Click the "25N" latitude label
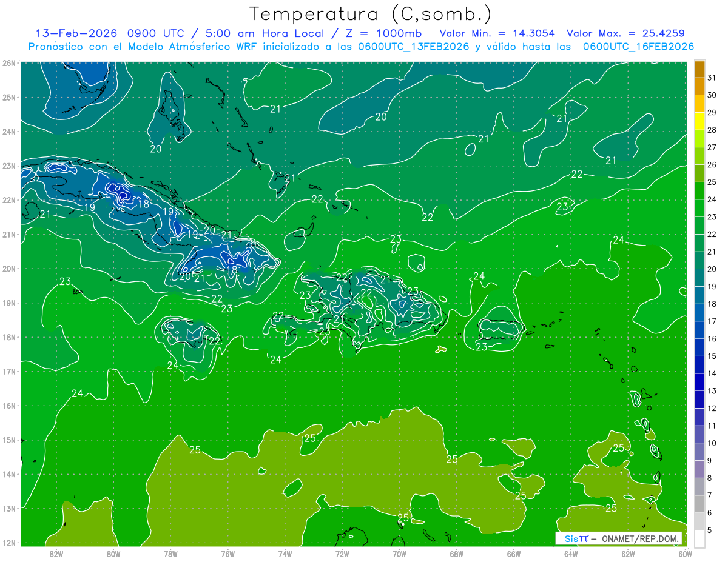728x562 pixels. 9,97
